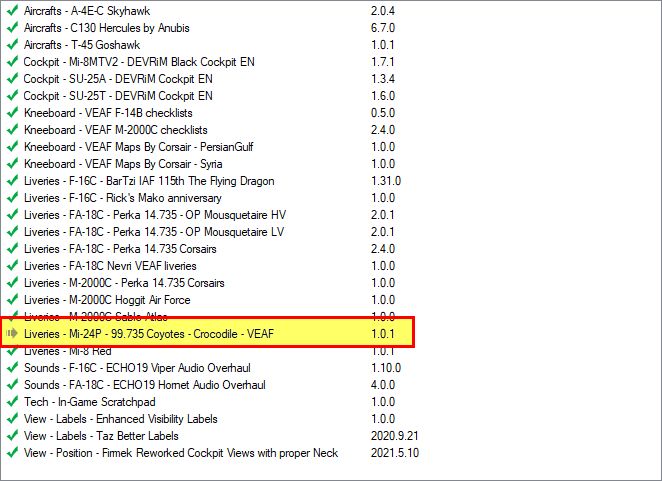Click the checkmark next to Taz Better Labels
Image resolution: width=662 pixels, height=481 pixels.
click(x=12, y=435)
